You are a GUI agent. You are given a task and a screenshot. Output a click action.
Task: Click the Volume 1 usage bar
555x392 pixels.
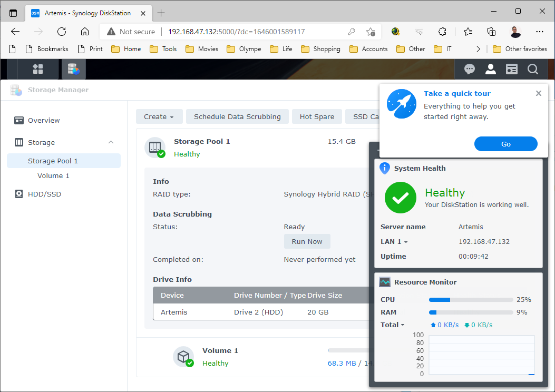point(348,350)
